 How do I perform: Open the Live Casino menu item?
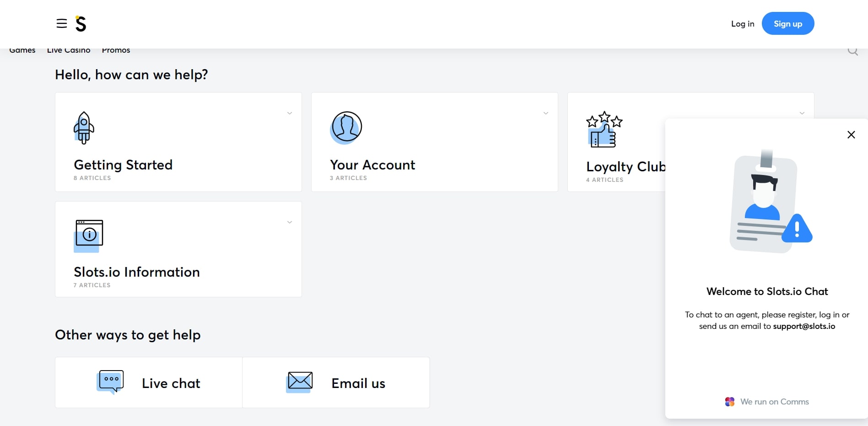69,50
